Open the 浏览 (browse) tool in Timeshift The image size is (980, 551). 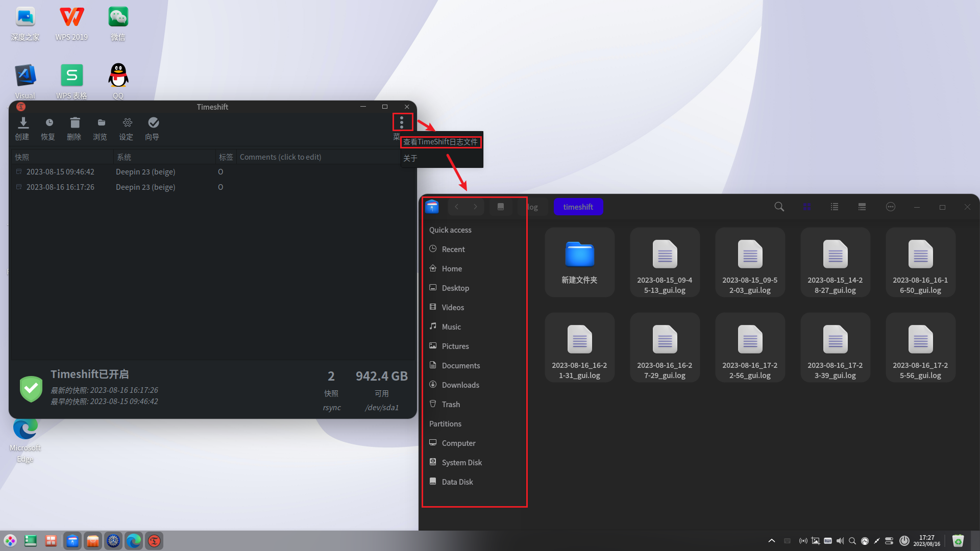(x=101, y=127)
